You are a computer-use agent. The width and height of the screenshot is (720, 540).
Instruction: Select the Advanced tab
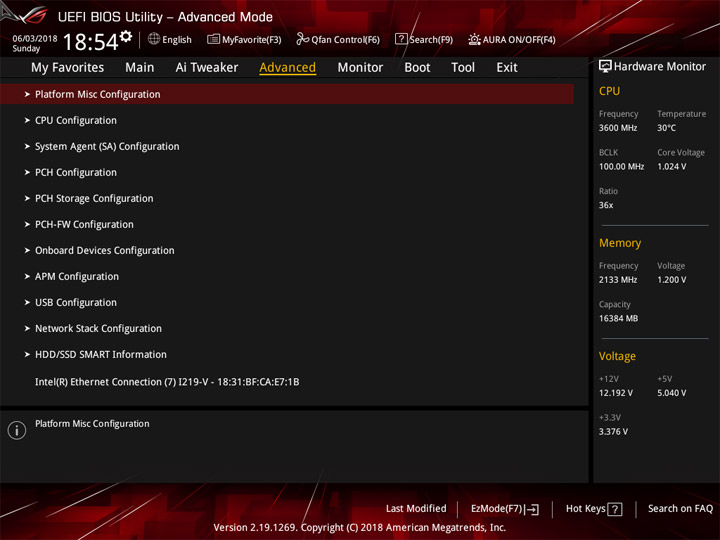[x=287, y=68]
